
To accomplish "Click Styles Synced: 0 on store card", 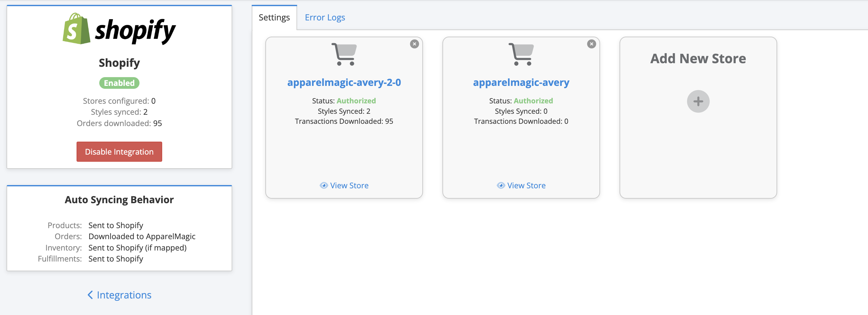I will tap(521, 111).
